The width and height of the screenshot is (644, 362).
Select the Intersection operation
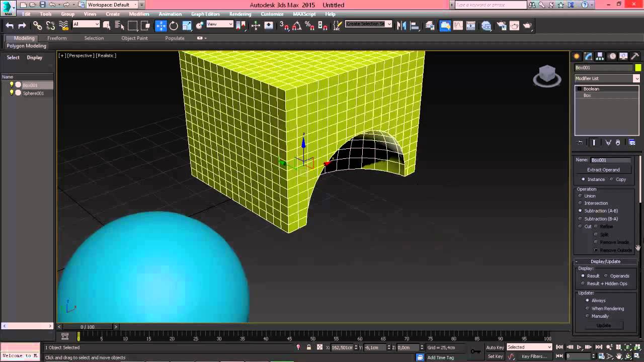pyautogui.click(x=580, y=203)
